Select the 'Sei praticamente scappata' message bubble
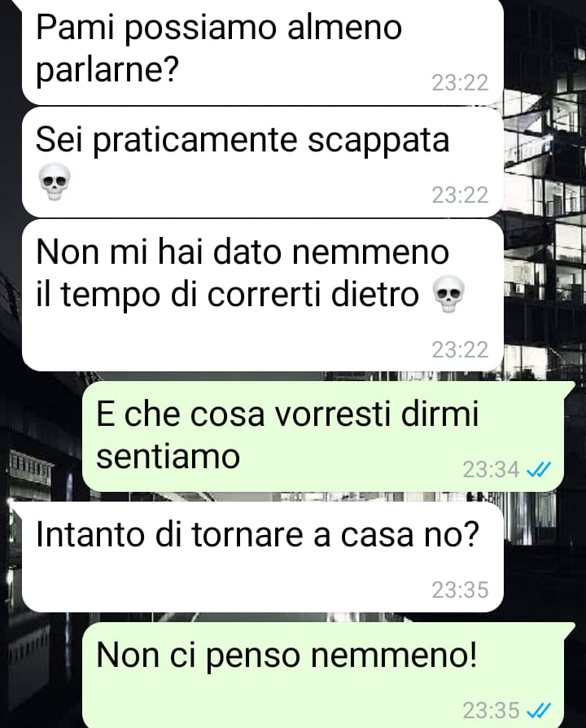 point(263,162)
